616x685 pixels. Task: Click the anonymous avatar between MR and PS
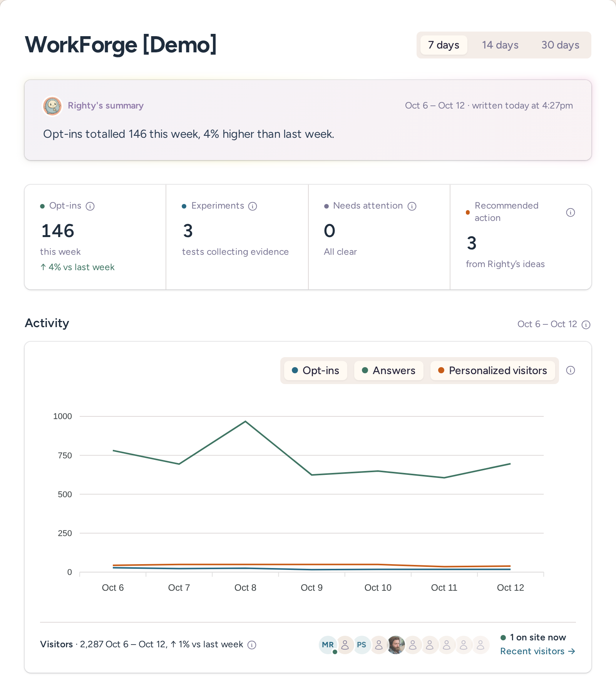click(345, 645)
